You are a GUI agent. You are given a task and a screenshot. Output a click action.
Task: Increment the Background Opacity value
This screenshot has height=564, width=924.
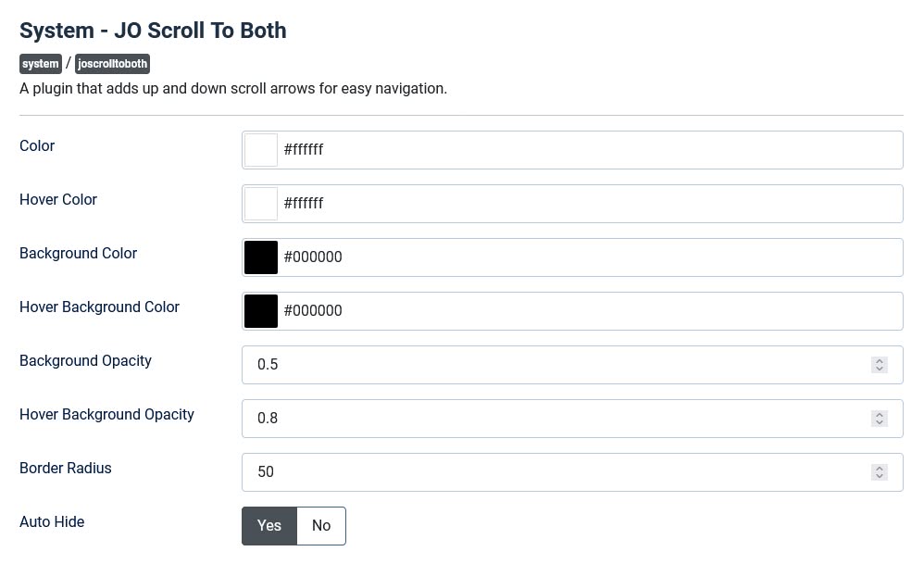pos(879,360)
